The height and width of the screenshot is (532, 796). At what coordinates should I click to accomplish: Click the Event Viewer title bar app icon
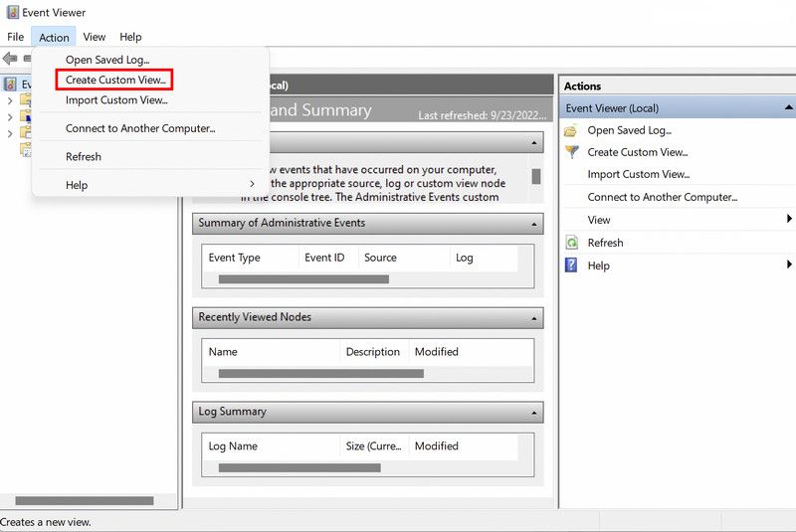11,13
